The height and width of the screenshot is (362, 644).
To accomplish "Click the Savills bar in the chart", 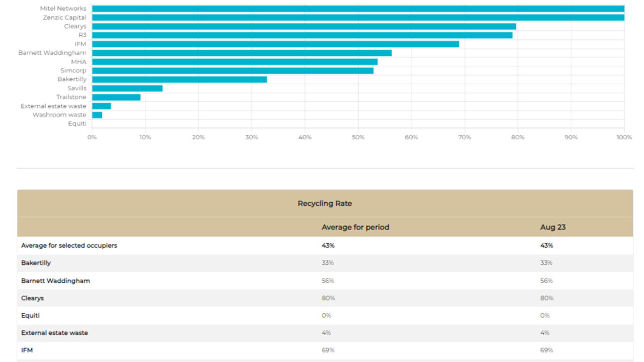I will 127,88.
